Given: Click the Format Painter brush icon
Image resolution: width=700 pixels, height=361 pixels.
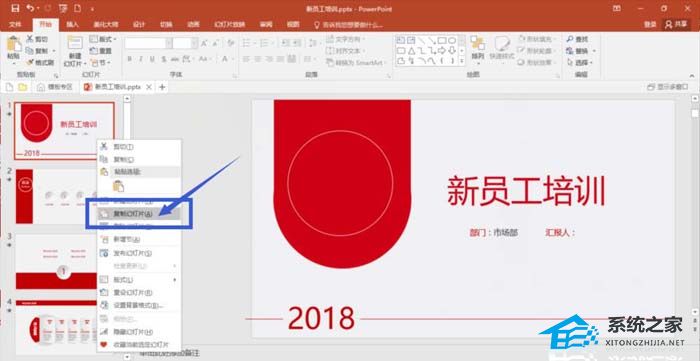Looking at the screenshot, I should click(31, 62).
